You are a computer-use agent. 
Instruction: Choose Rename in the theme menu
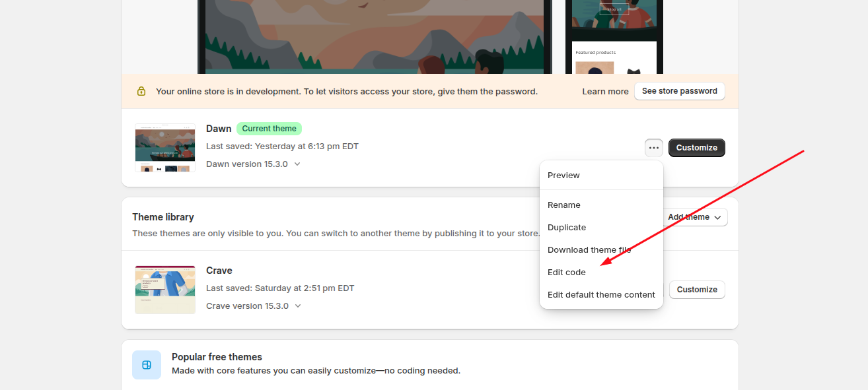(x=601, y=205)
